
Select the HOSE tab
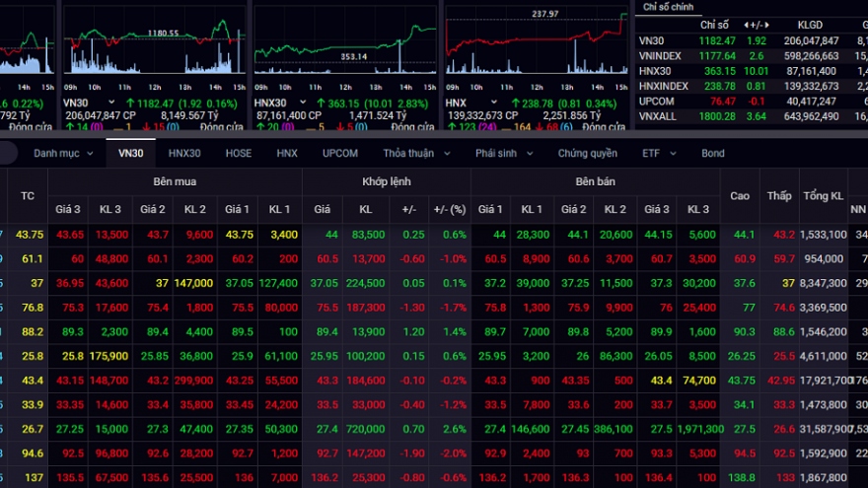(238, 154)
